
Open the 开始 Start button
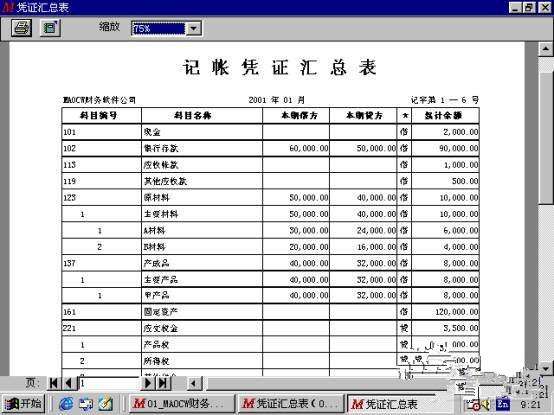(23, 403)
